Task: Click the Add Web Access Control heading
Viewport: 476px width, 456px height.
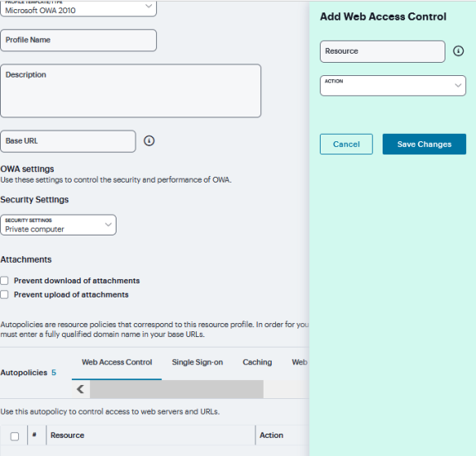Action: (383, 17)
